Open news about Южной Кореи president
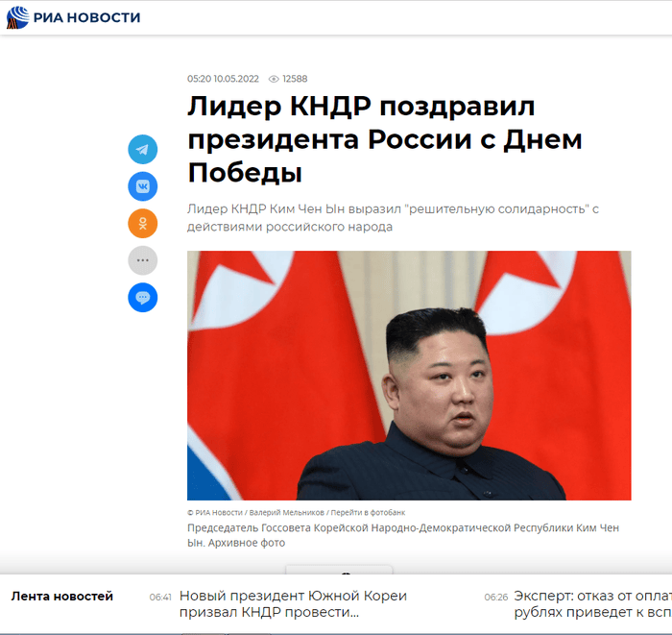 pyautogui.click(x=293, y=603)
